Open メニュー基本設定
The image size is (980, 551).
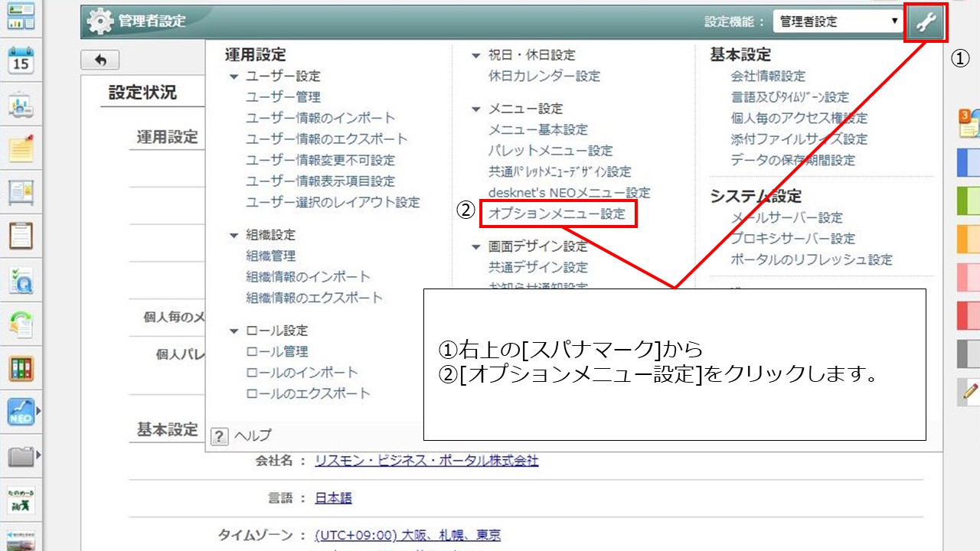[x=538, y=129]
